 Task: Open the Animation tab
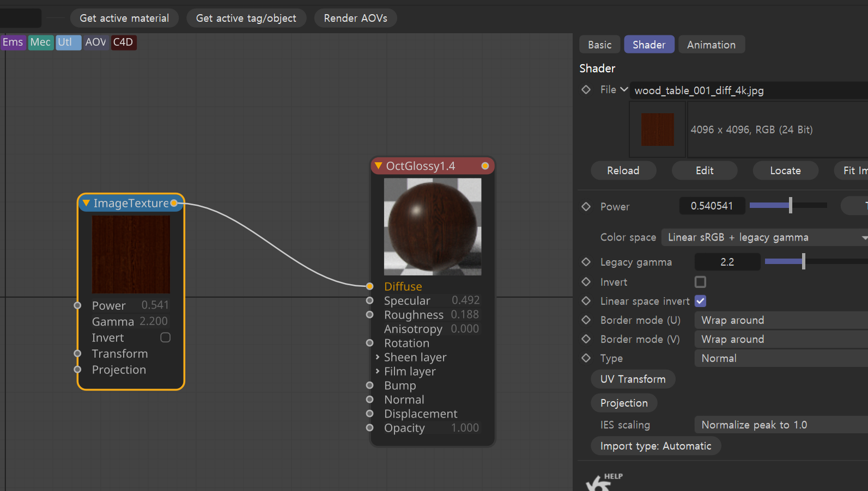[711, 45]
